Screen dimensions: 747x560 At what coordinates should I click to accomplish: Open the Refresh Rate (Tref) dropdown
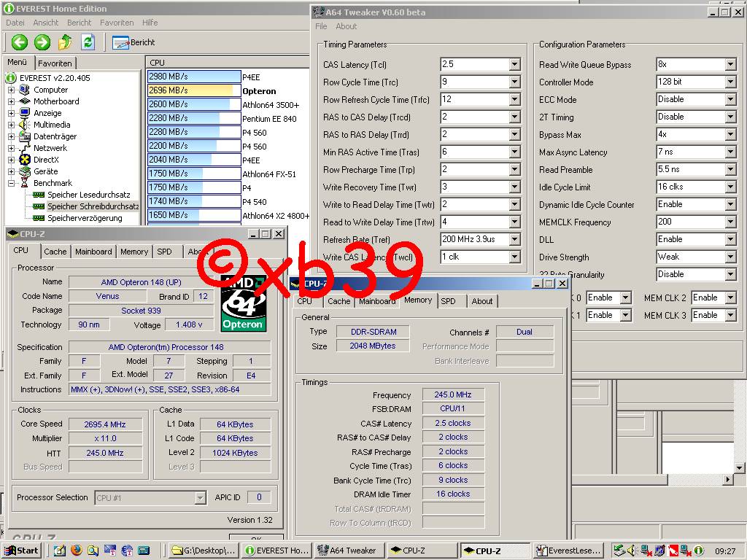(x=514, y=239)
